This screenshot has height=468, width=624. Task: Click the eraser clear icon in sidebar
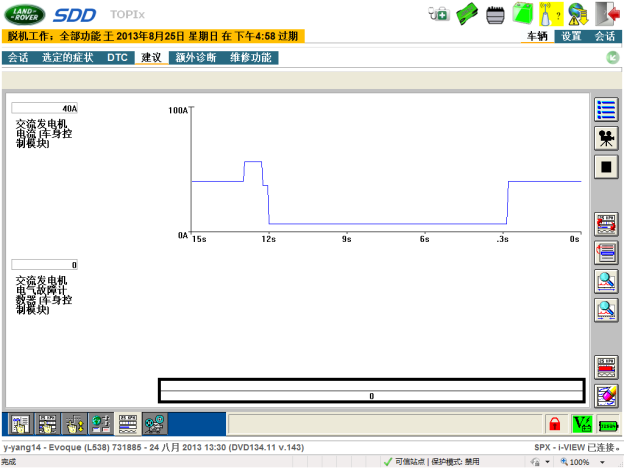606,395
